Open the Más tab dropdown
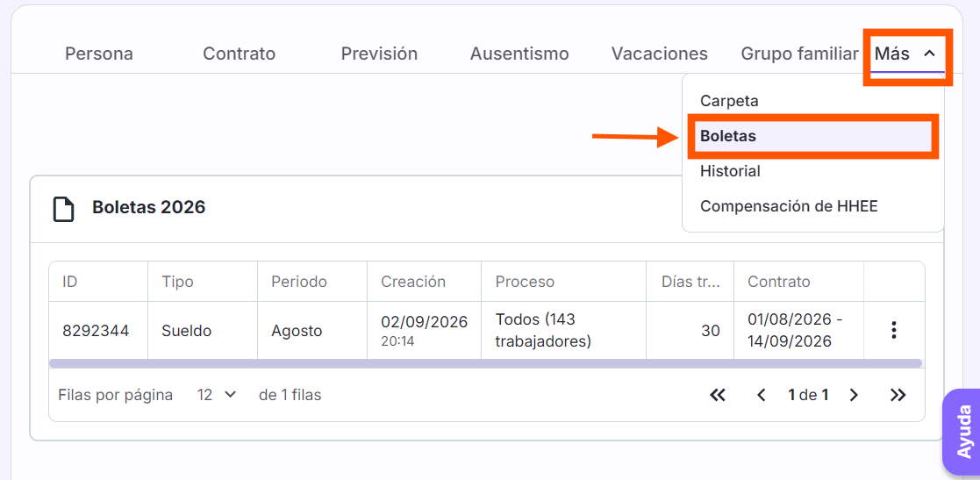The image size is (980, 480). [907, 54]
